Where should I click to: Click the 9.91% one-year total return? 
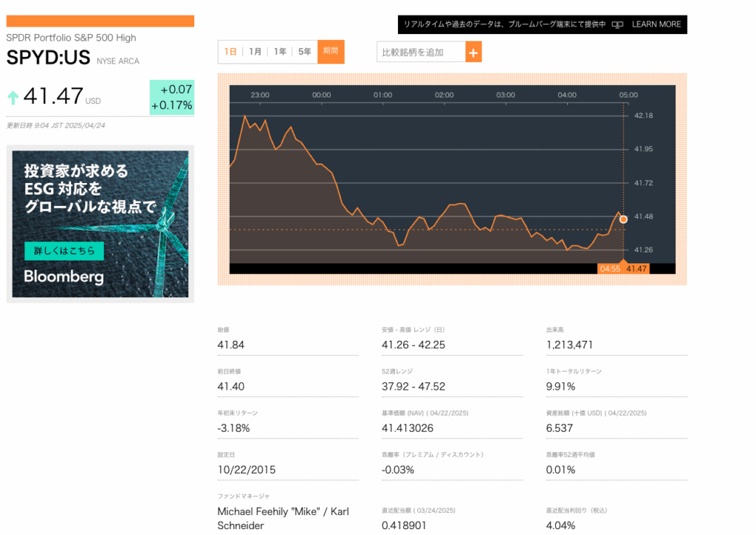coord(561,387)
